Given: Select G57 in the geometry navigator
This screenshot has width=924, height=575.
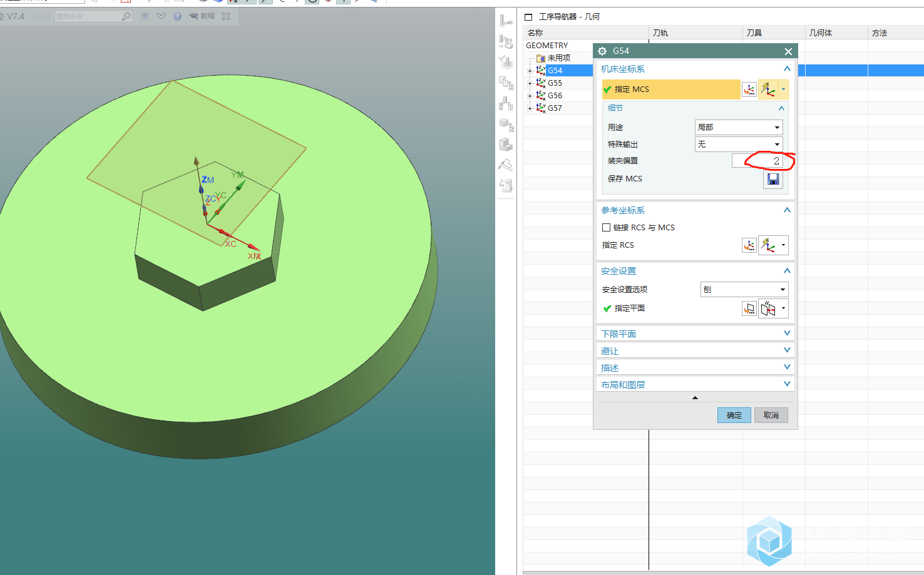Looking at the screenshot, I should tap(555, 108).
